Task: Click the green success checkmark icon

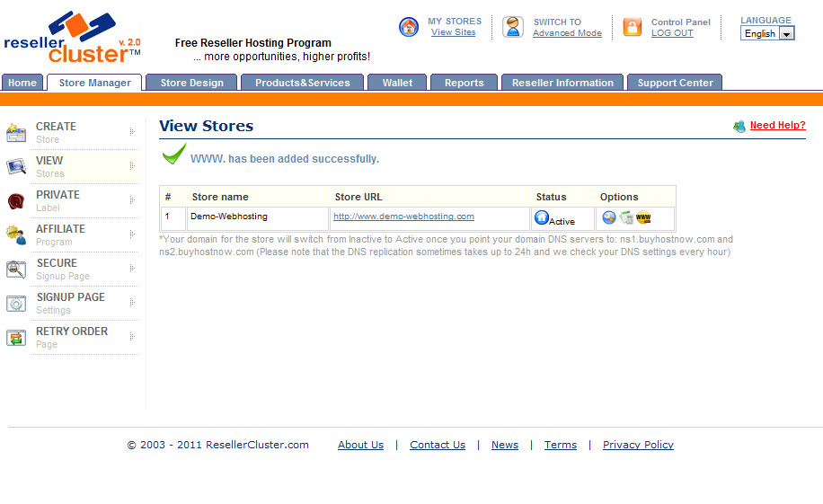Action: pos(173,154)
